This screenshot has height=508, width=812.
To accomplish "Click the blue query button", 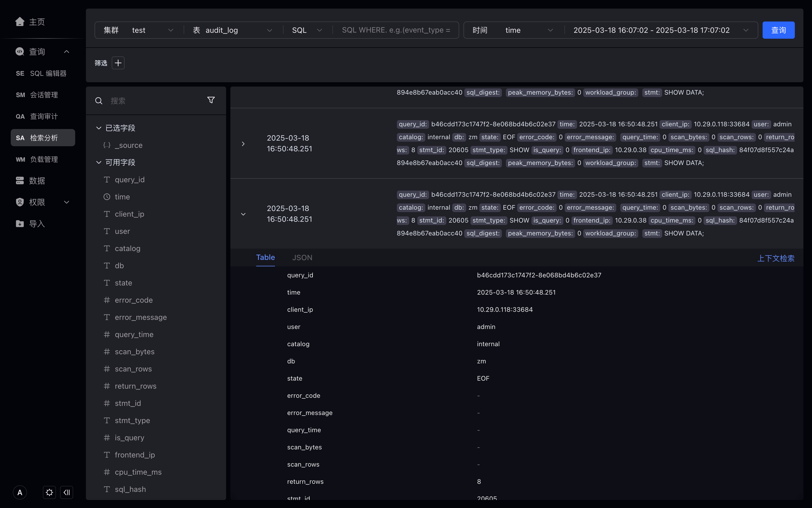I will [778, 30].
